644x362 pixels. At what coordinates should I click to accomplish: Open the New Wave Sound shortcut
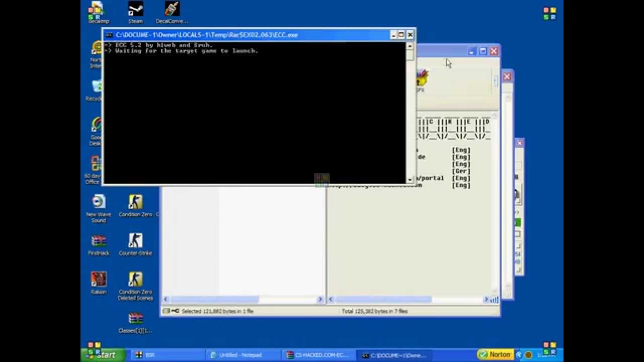point(99,209)
